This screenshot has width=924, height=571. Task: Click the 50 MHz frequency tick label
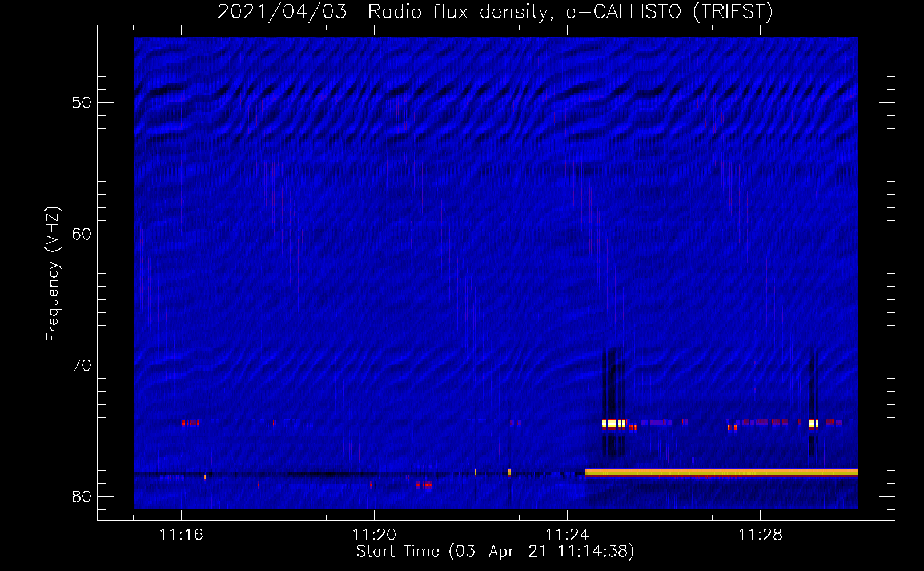[82, 103]
